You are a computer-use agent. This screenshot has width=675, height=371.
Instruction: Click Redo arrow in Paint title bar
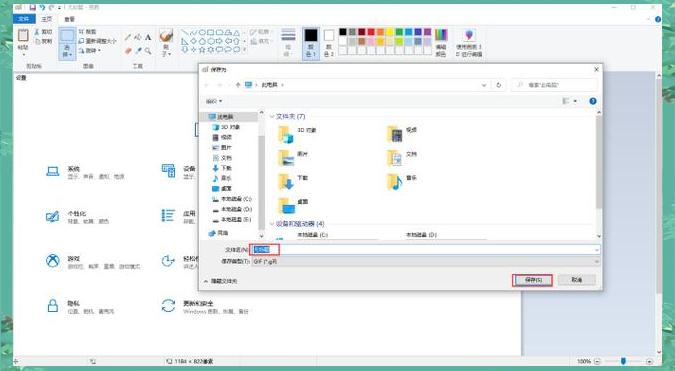[52, 7]
